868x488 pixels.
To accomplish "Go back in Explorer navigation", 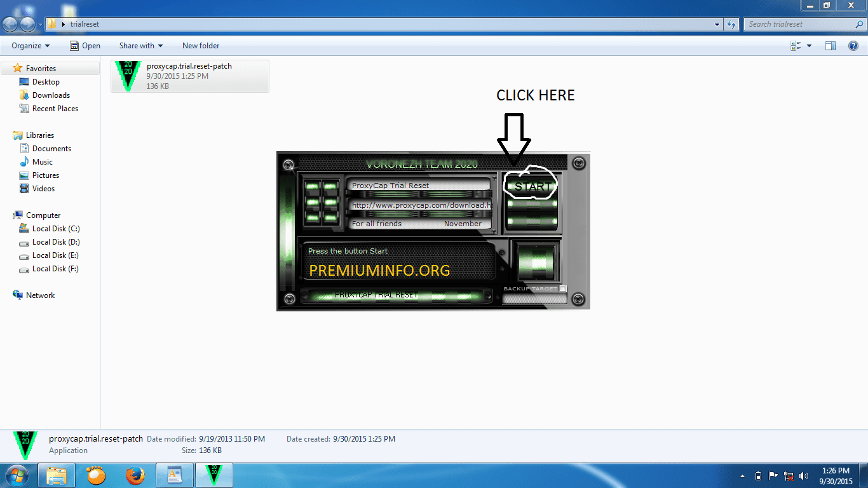I will point(11,24).
